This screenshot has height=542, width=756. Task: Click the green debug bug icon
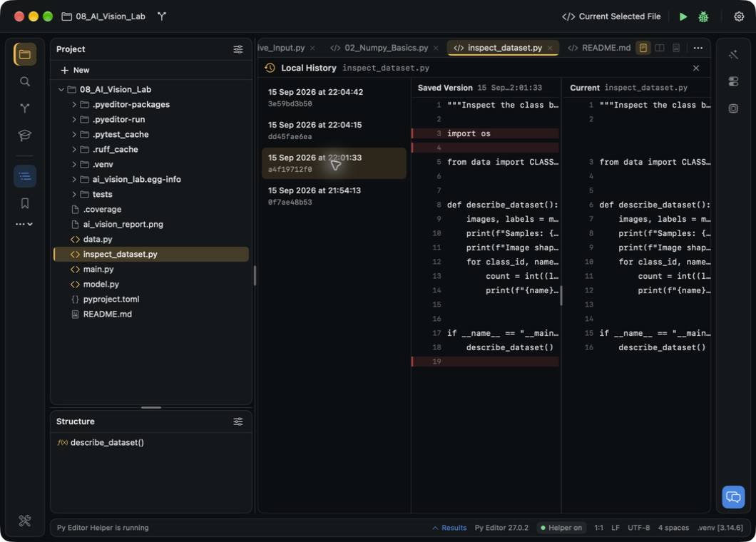click(x=703, y=16)
